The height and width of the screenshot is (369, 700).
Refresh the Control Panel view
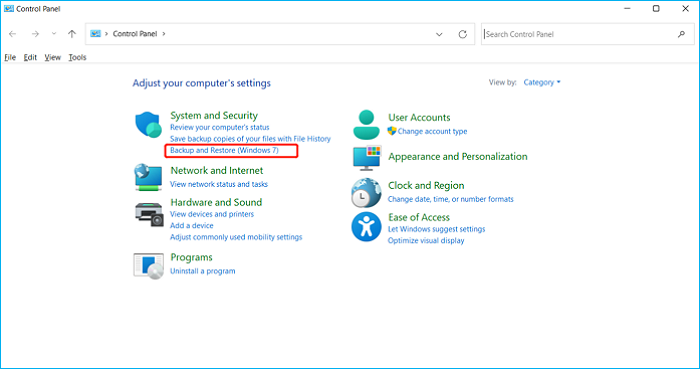click(x=462, y=34)
